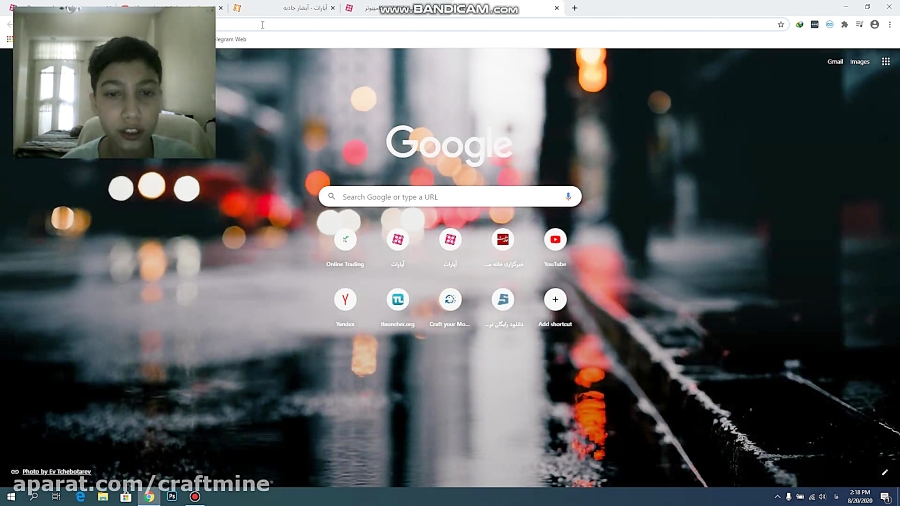The height and width of the screenshot is (506, 900).
Task: Open Chrome three-dot menu
Action: tap(890, 25)
